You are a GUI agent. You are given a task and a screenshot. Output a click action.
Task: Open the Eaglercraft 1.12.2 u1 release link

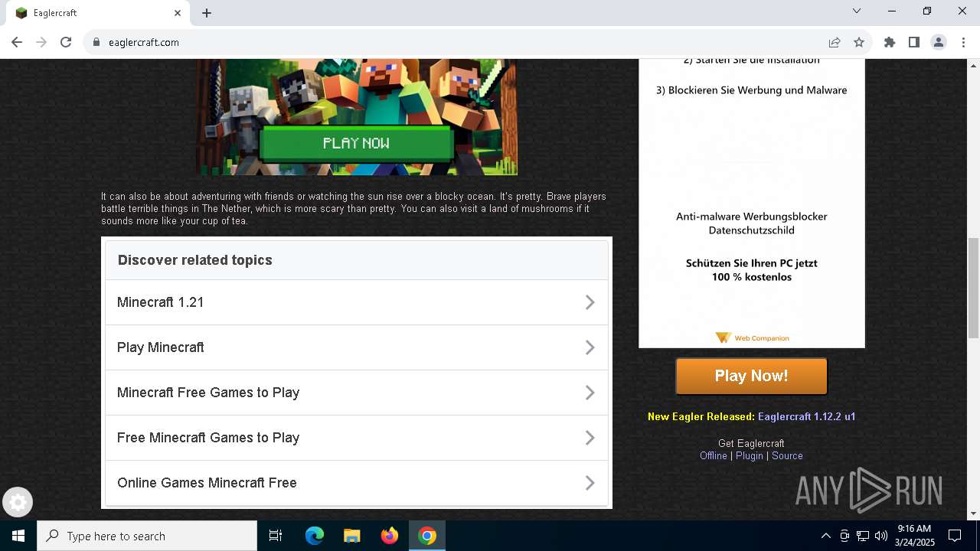[x=806, y=416]
